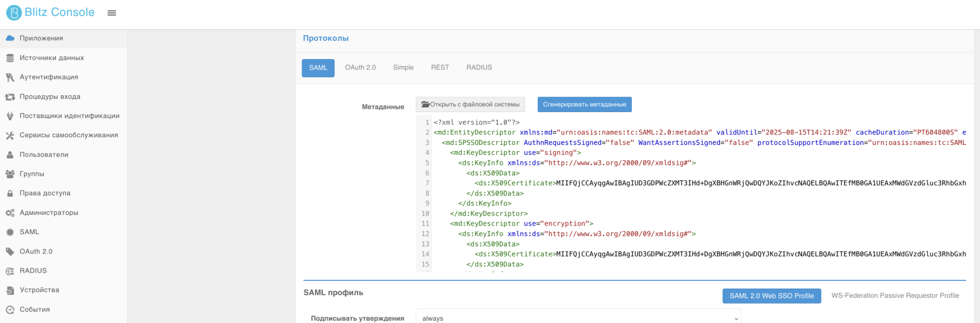The width and height of the screenshot is (980, 323).
Task: Open the Подписывать утверждения dropdown
Action: click(579, 318)
